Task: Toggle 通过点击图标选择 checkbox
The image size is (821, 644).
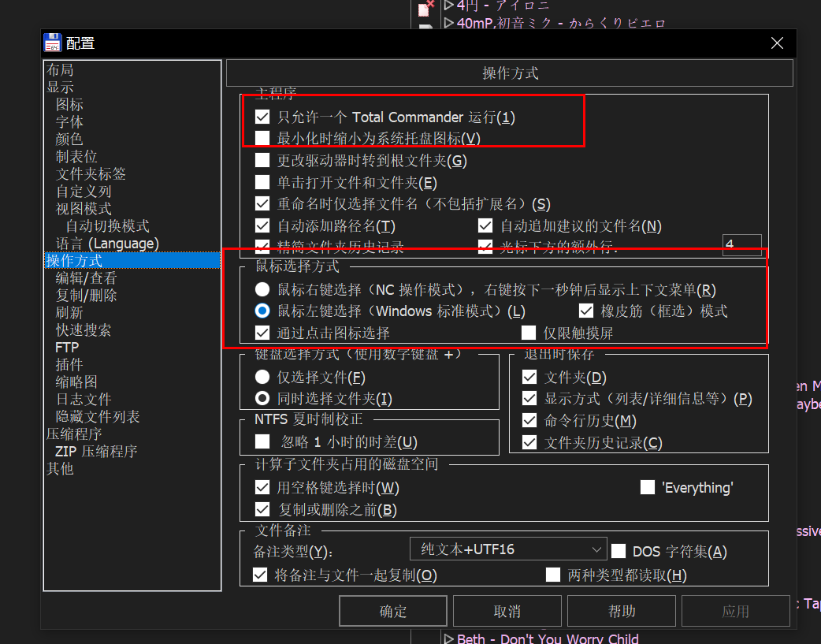Action: [262, 333]
